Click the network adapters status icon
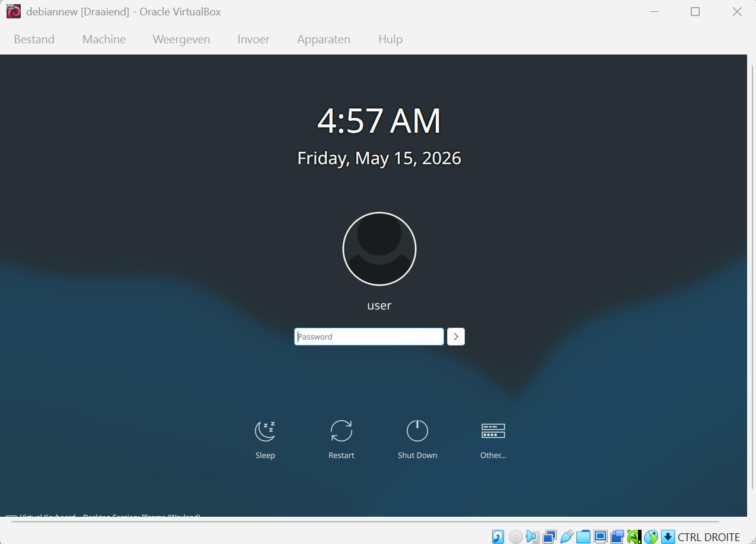 coord(550,537)
